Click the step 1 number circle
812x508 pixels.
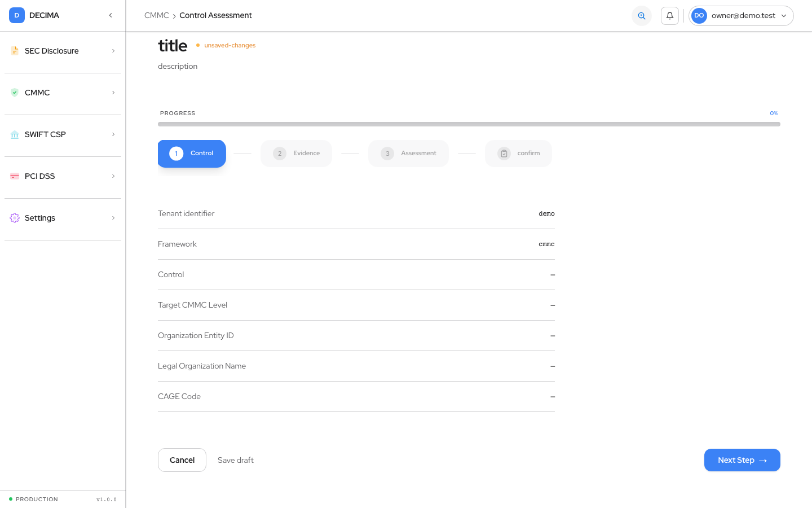(x=176, y=154)
